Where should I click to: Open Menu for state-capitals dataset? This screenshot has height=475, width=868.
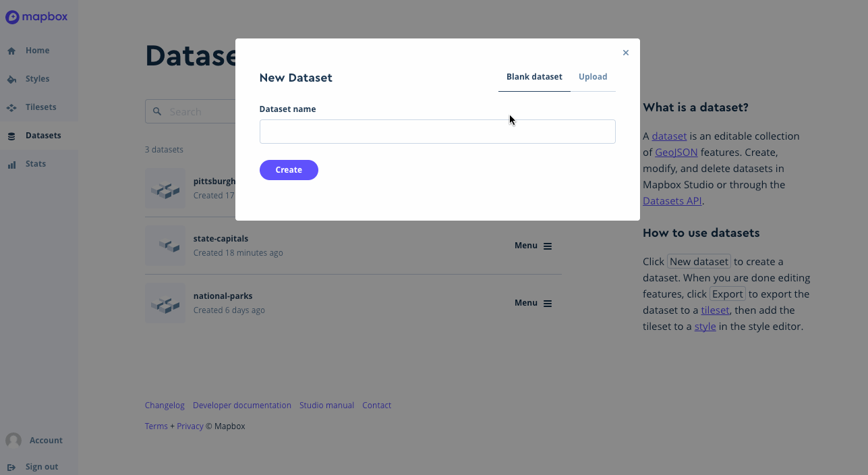(533, 246)
